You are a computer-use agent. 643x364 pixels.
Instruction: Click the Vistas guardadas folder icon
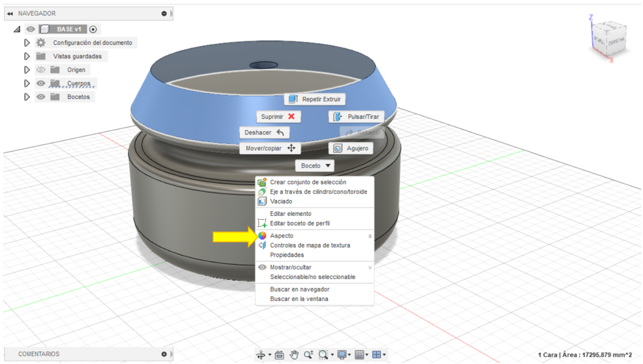(x=41, y=56)
